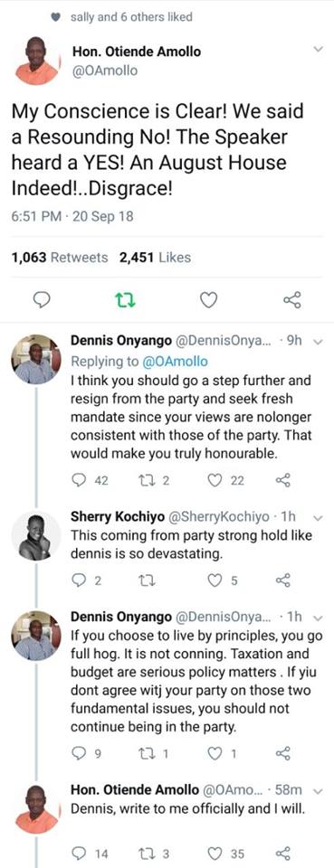View the 2,451 Likes list

(x=155, y=258)
